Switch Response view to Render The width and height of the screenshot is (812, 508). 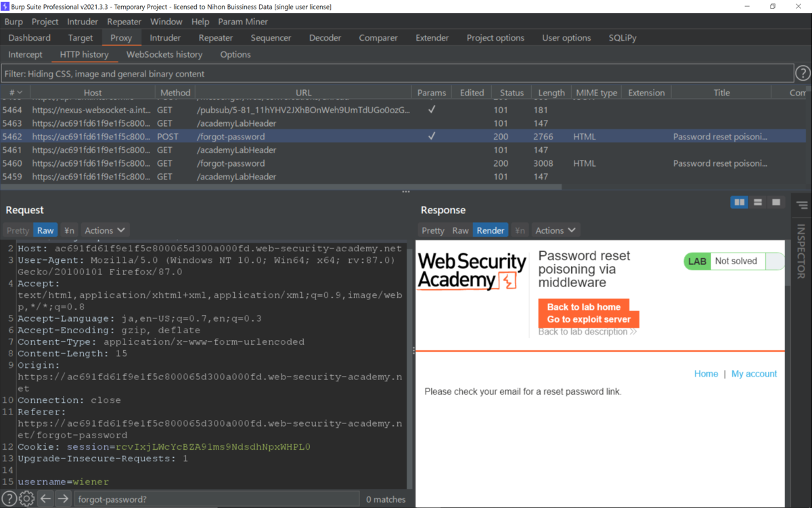tap(491, 230)
